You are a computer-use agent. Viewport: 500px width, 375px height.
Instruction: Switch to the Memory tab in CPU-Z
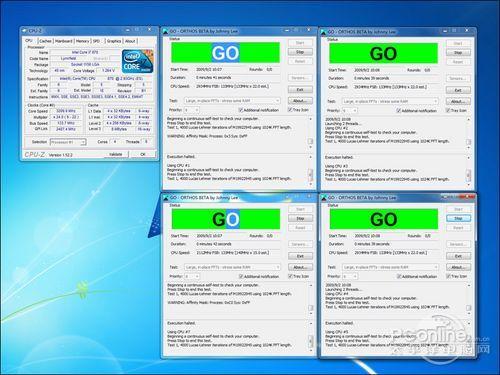(x=82, y=41)
